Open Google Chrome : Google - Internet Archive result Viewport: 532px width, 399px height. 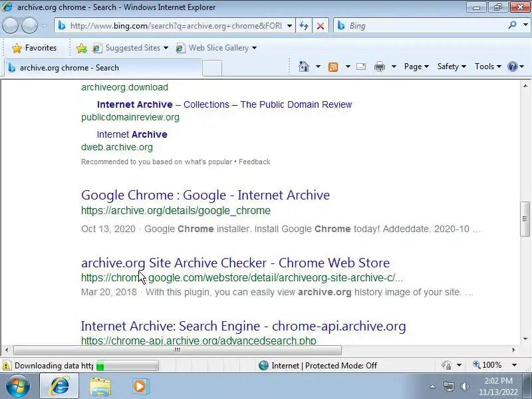click(205, 195)
